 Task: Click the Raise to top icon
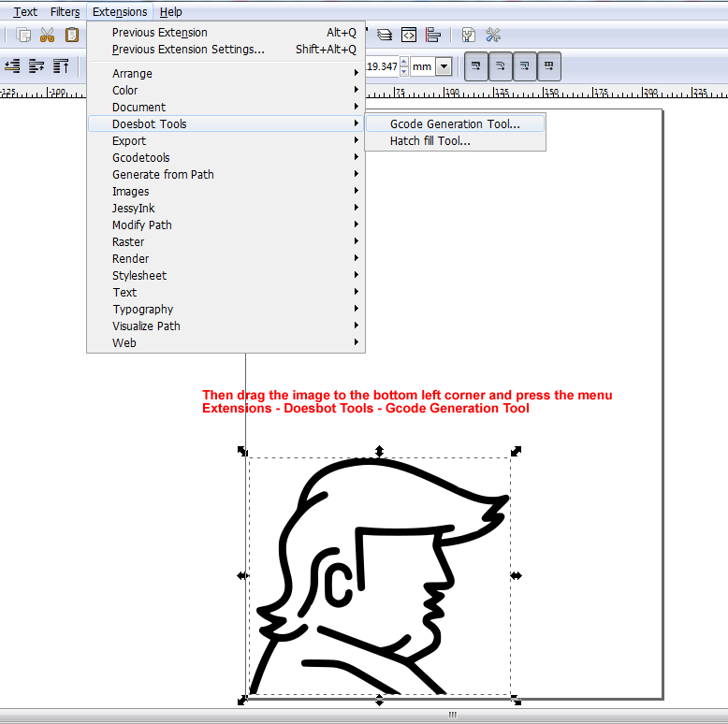point(61,66)
